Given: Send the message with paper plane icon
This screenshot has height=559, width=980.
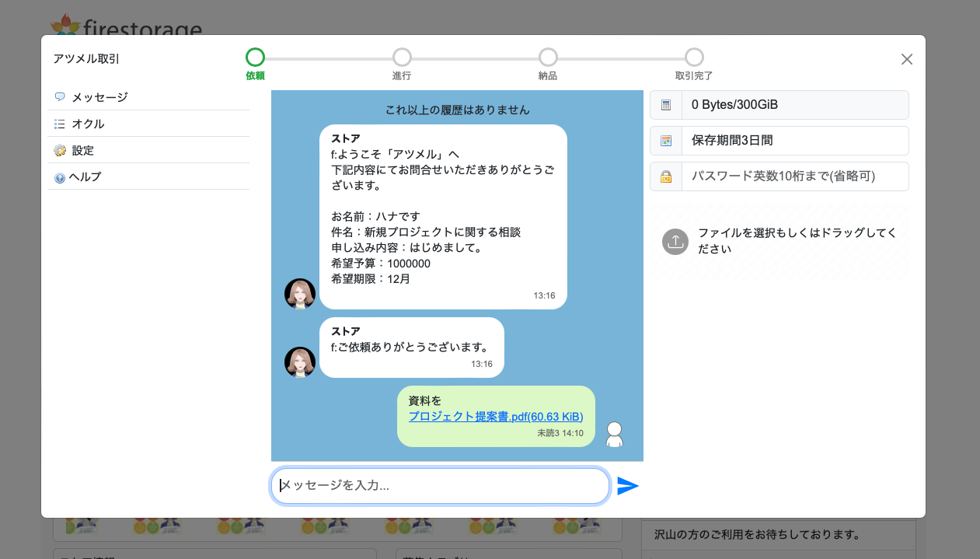Looking at the screenshot, I should [x=628, y=486].
